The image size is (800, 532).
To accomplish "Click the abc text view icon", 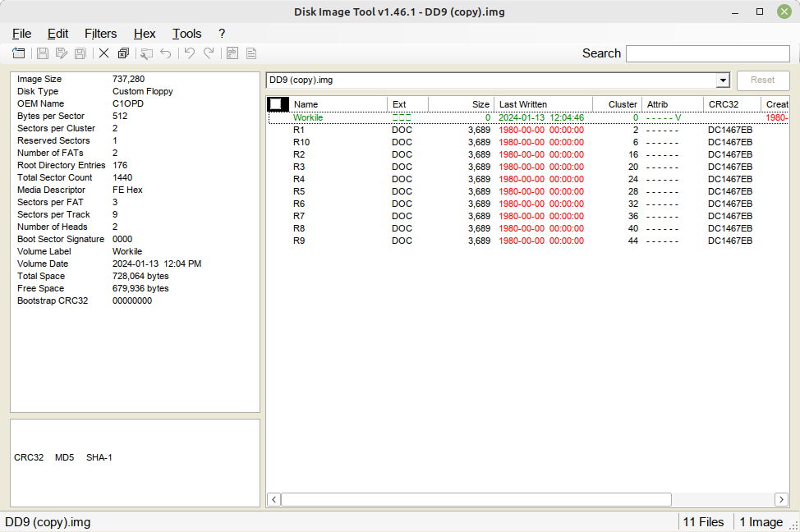I will [232, 53].
